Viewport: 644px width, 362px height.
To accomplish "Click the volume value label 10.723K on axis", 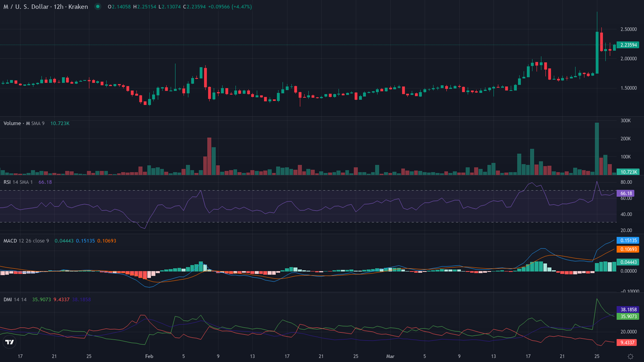I will click(x=628, y=172).
